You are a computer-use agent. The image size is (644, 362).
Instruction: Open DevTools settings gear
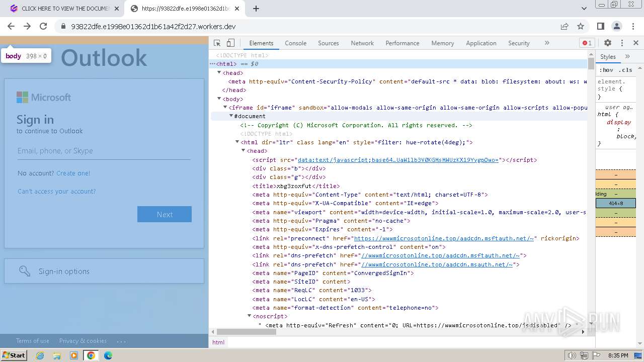(608, 43)
